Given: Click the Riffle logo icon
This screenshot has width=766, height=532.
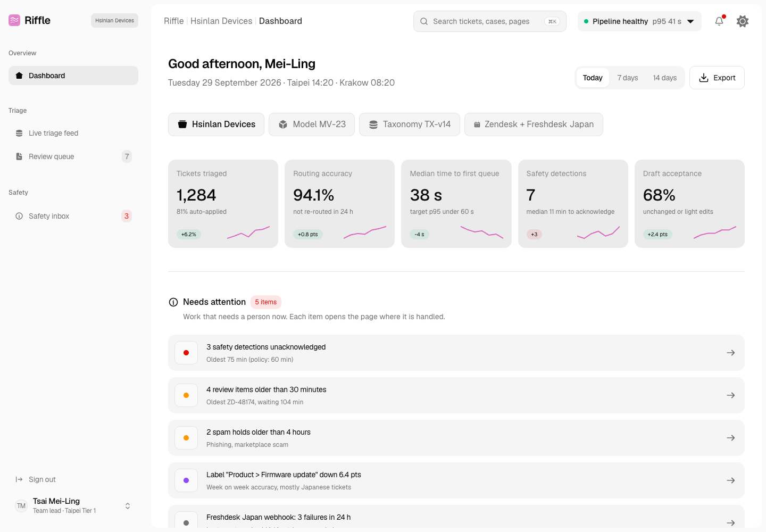Looking at the screenshot, I should 14,20.
